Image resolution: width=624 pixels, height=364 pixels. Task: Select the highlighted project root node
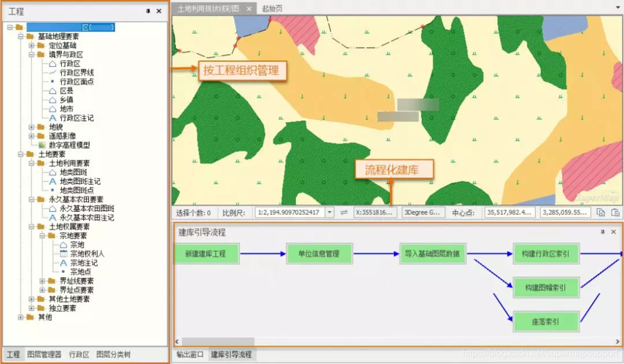[x=71, y=27]
